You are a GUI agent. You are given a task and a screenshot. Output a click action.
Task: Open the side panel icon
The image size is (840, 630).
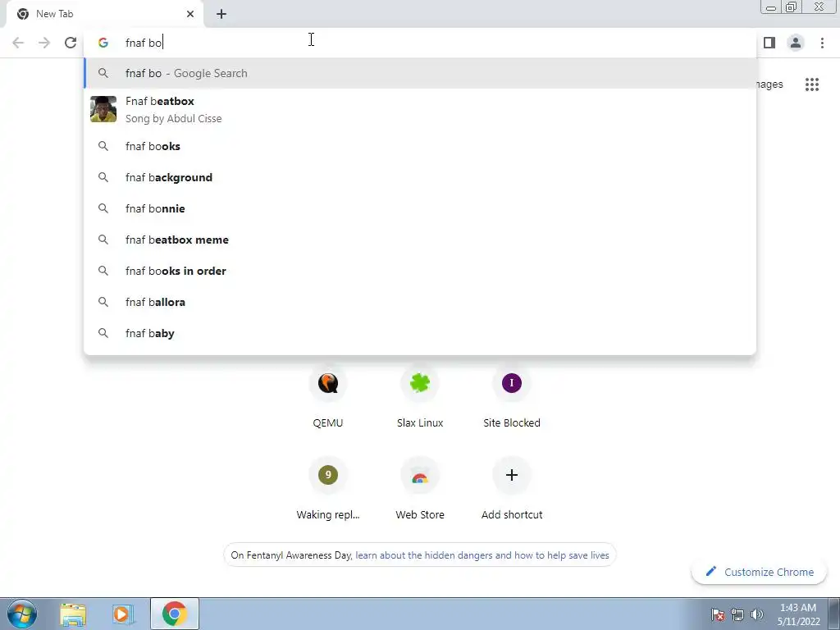point(769,43)
